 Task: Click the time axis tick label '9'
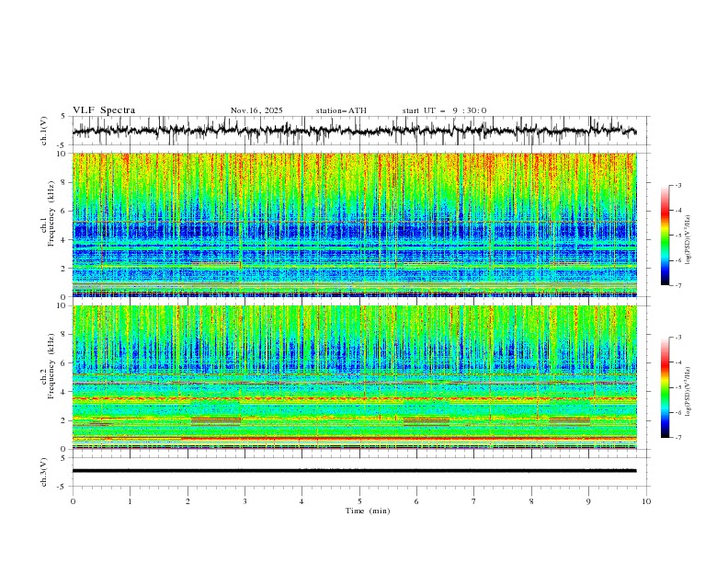(588, 501)
